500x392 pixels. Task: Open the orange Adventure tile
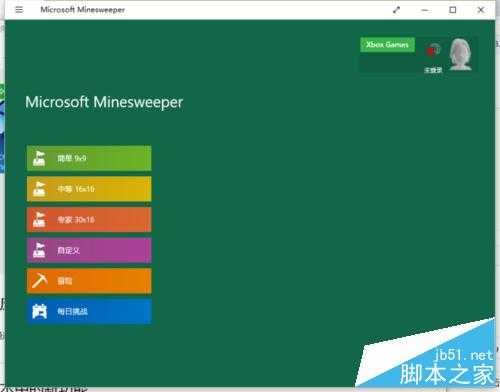click(x=89, y=281)
